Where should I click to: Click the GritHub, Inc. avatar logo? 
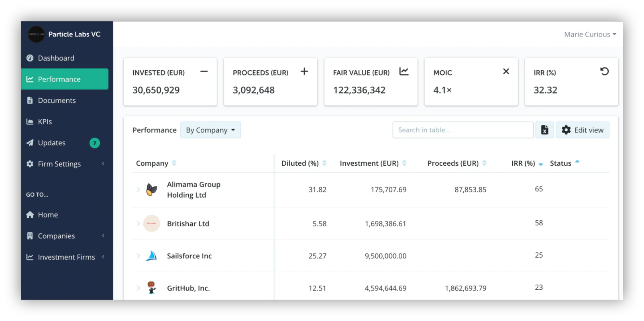coord(151,287)
